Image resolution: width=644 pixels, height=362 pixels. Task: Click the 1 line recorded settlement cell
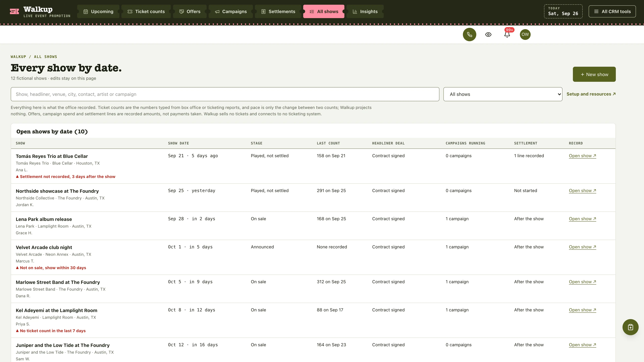point(529,156)
